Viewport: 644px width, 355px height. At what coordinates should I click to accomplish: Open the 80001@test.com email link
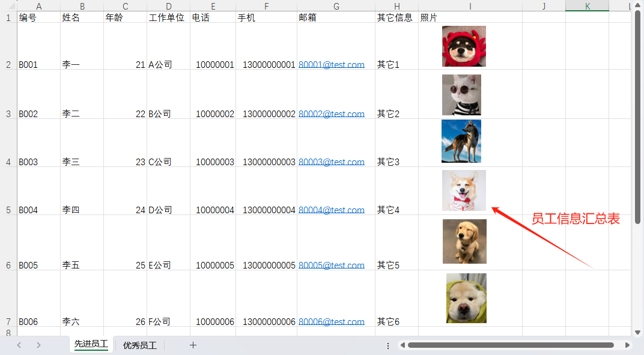click(331, 64)
